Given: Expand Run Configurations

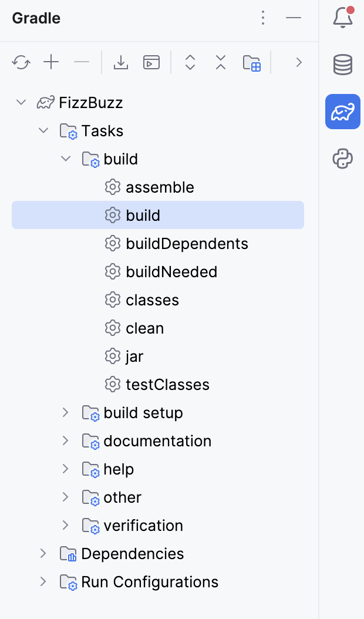Looking at the screenshot, I should tap(42, 581).
